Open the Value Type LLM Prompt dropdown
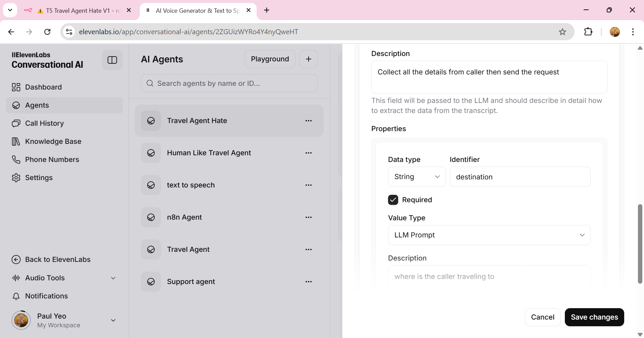 [x=489, y=235]
